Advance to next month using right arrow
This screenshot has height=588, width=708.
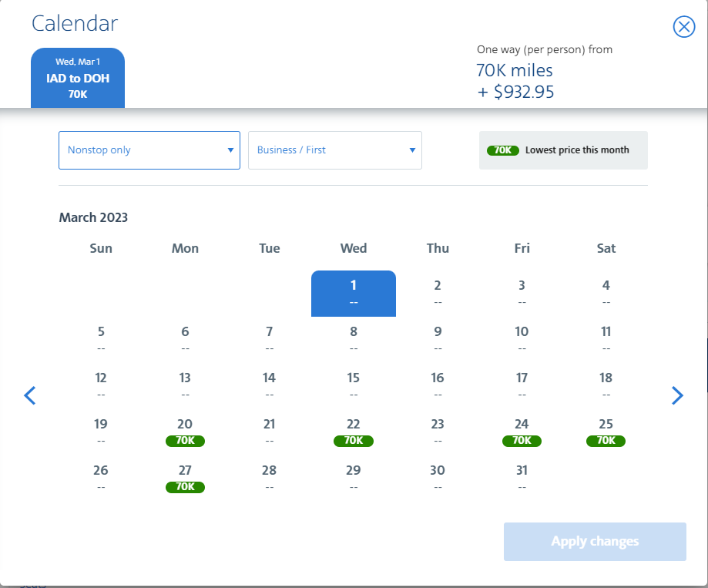point(677,395)
